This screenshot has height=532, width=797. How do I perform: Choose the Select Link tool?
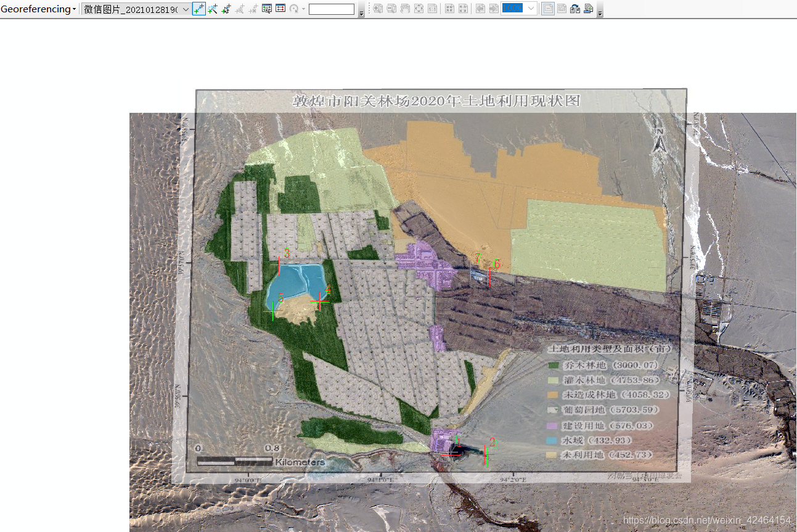pos(226,9)
